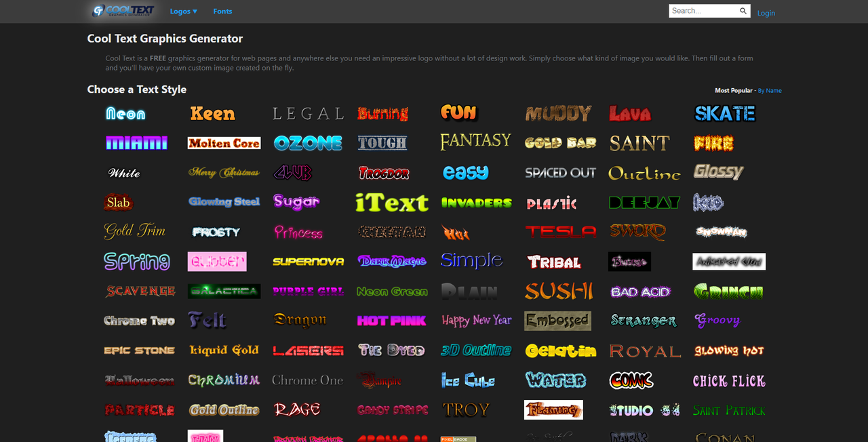Pick the Sushi text style
This screenshot has height=442, width=868.
coord(559,291)
